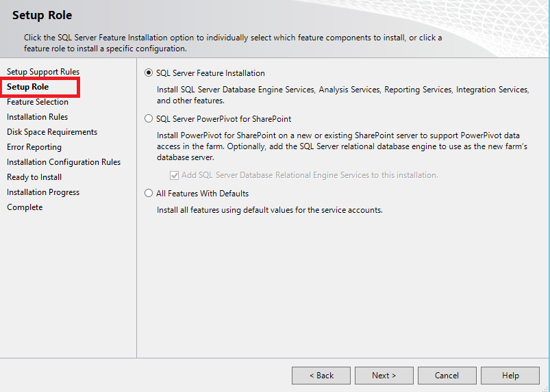Select SQL Server Feature Installation radio button
Screen dimensions: 550x392
149,73
